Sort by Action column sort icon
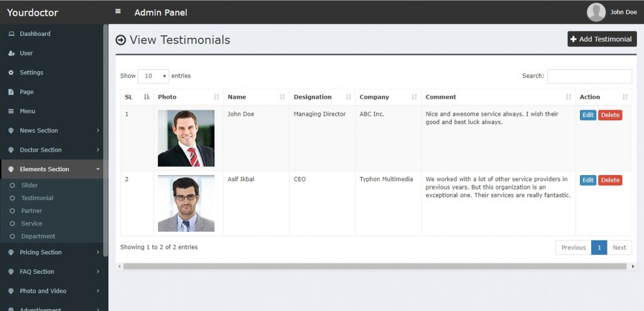 pyautogui.click(x=625, y=97)
